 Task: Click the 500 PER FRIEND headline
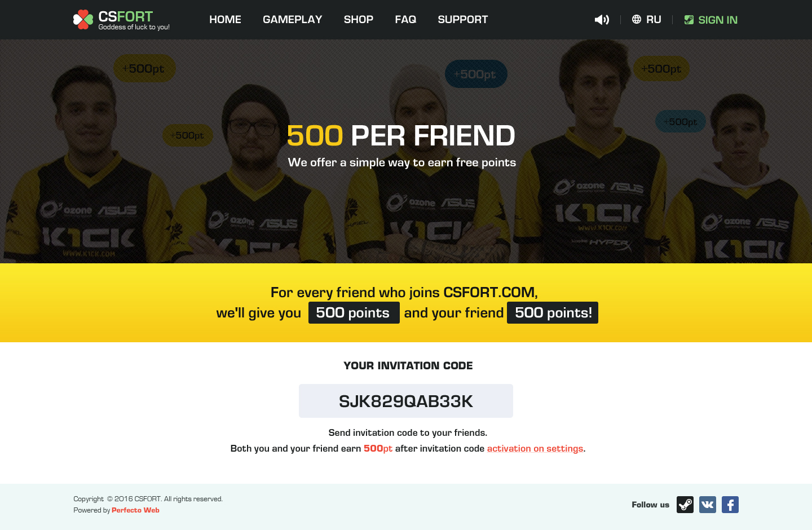(401, 136)
